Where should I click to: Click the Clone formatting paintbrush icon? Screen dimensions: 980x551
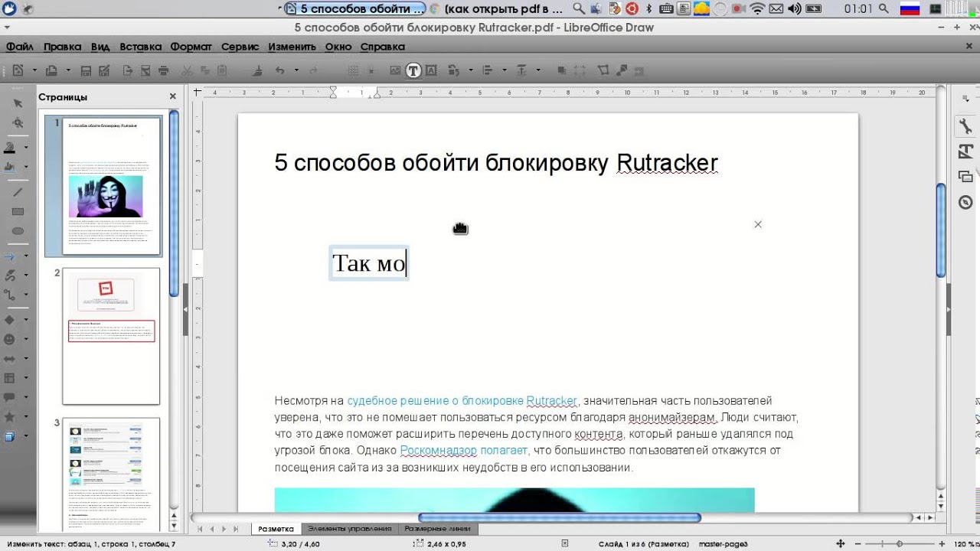(x=258, y=70)
